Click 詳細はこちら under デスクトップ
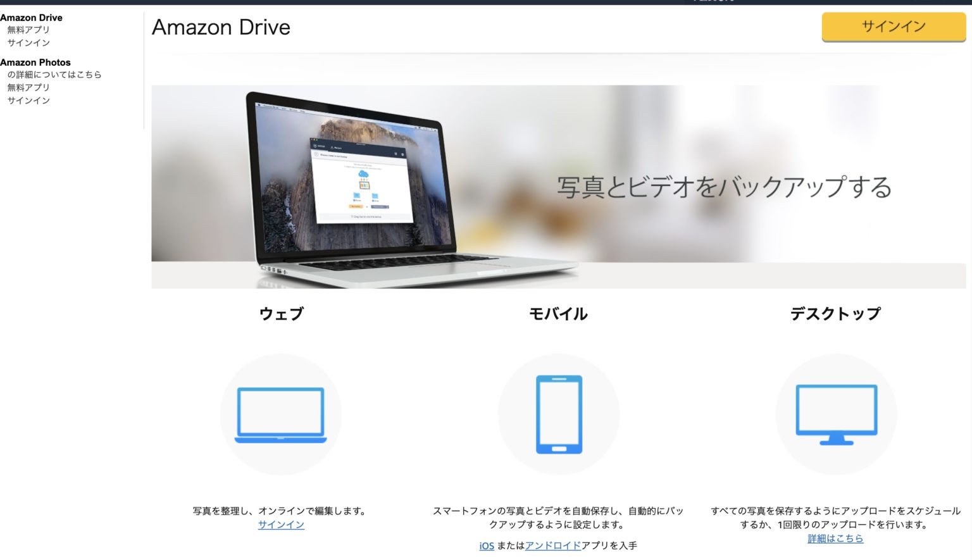Viewport: 972px width, 560px height. (x=836, y=538)
